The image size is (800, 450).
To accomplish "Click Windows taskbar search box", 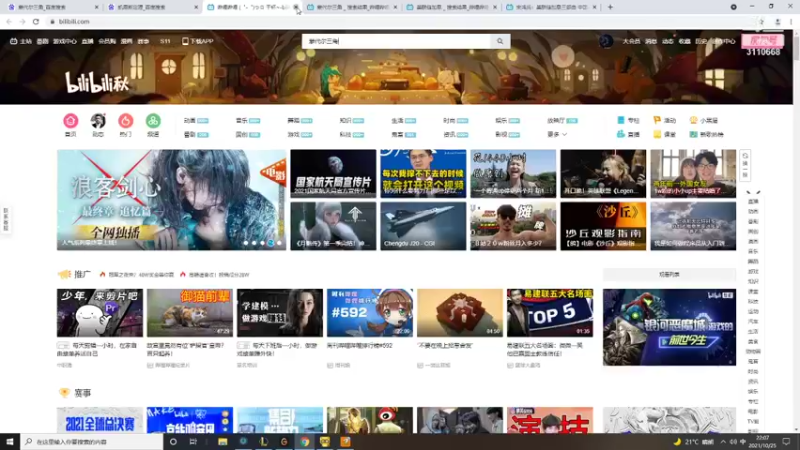I will pos(92,441).
